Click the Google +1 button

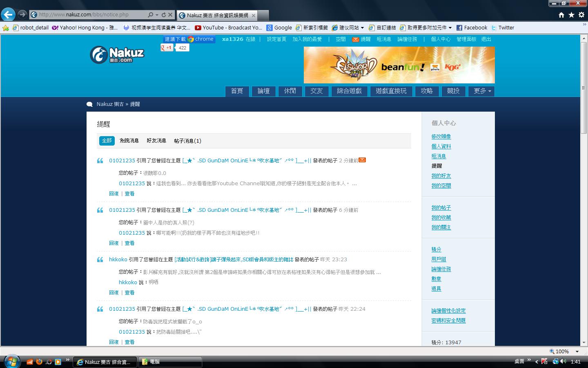(x=166, y=47)
